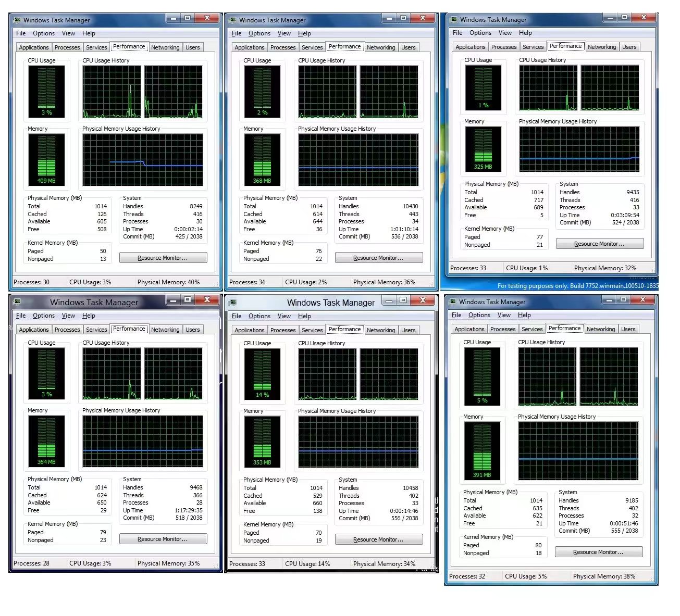Click status bar text 'Processes: 28'
The image size is (680, 616).
point(31,563)
